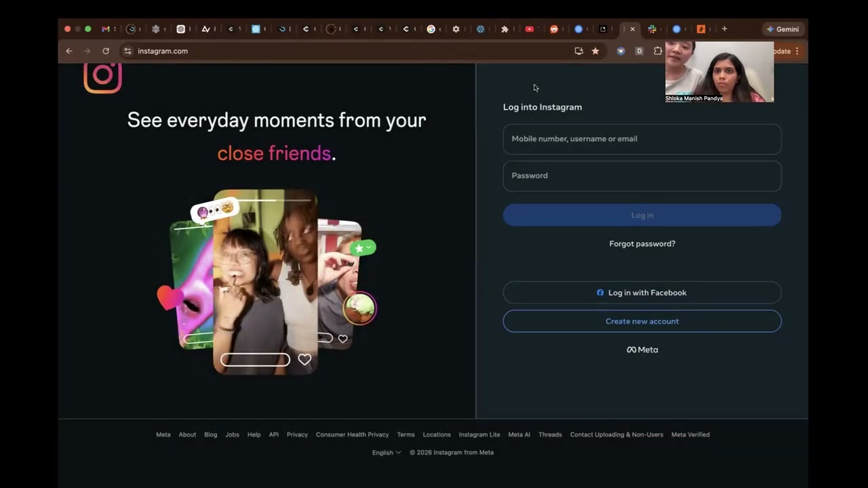Open Contact Uploading & Non-Users link
Image resolution: width=868 pixels, height=488 pixels.
(616, 434)
